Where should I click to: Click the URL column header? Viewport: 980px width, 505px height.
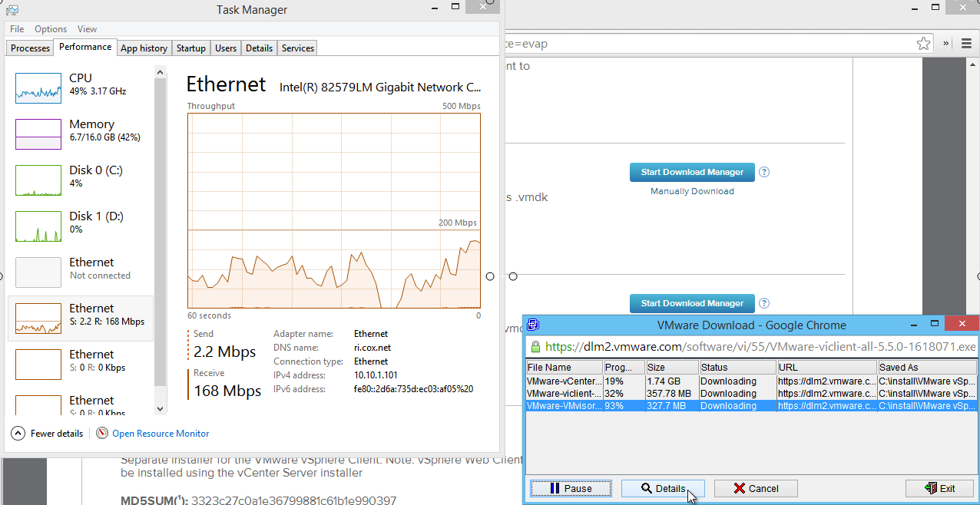pyautogui.click(x=827, y=368)
